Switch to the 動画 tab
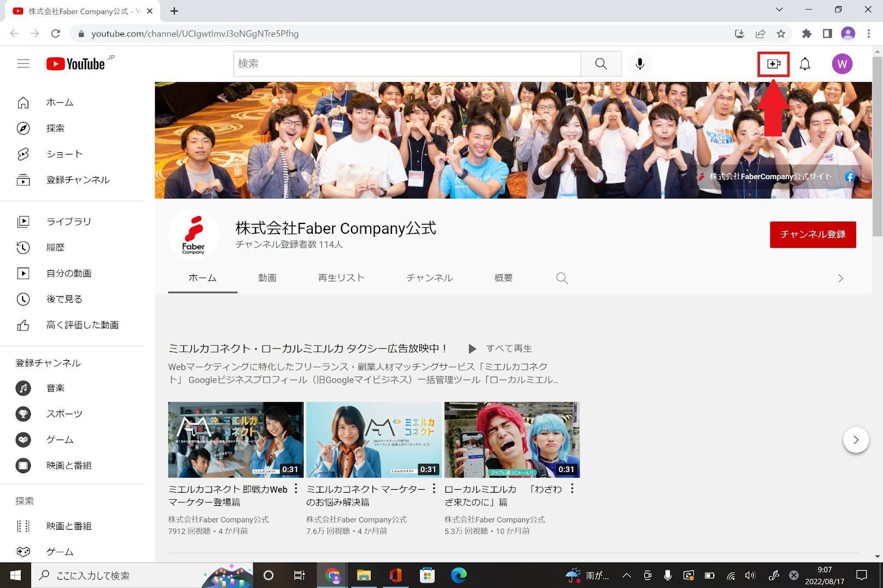Viewport: 883px width, 588px height. click(267, 278)
